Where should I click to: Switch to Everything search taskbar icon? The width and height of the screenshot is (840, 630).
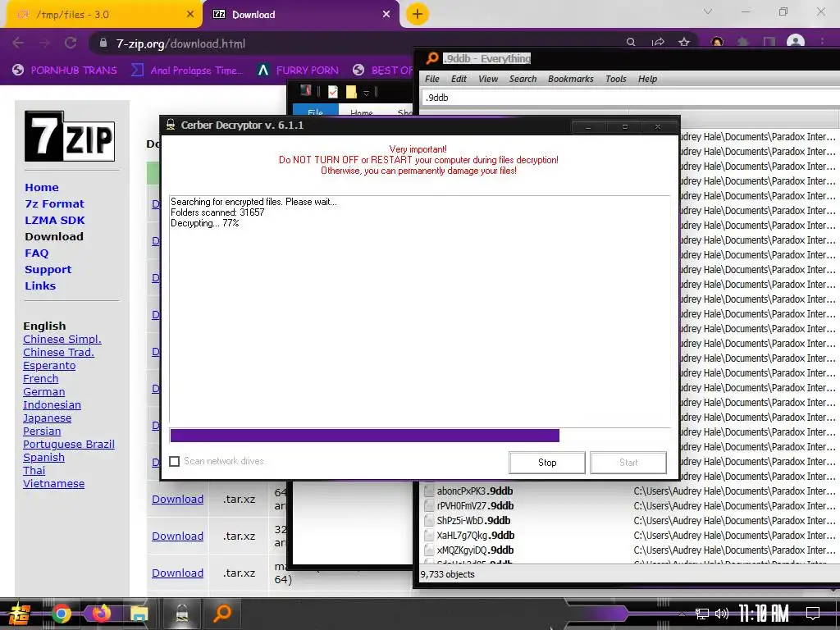[x=221, y=614]
